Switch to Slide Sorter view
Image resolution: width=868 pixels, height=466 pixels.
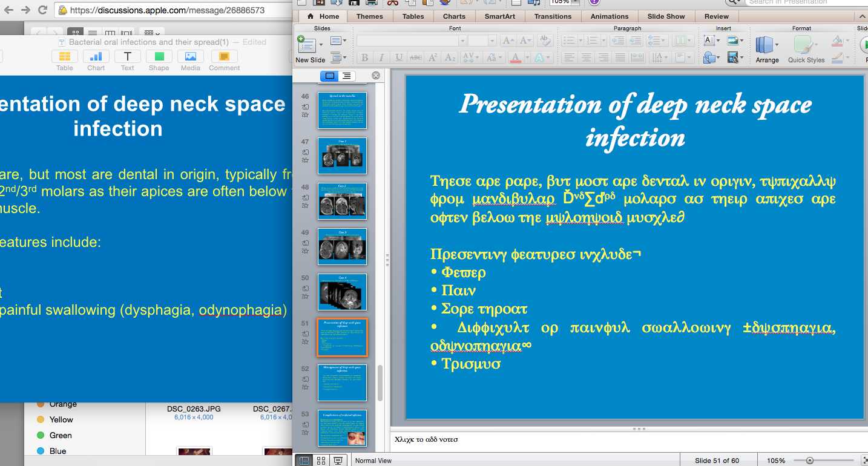(x=321, y=461)
